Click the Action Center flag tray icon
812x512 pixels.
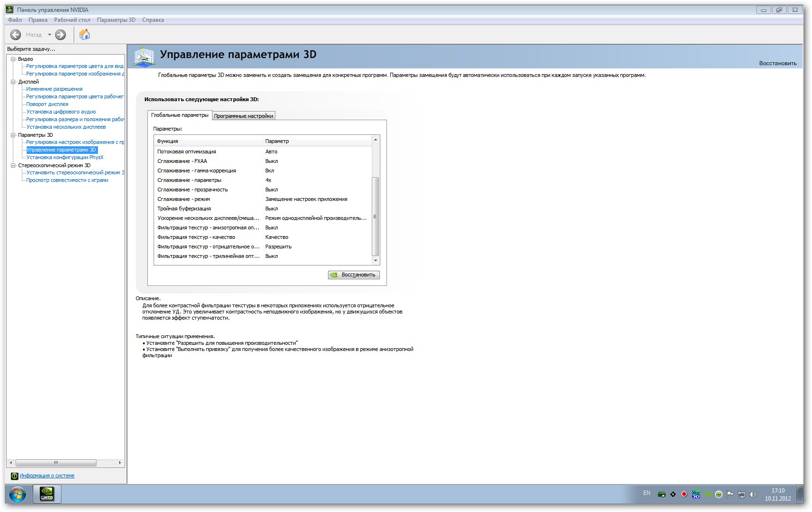(730, 494)
